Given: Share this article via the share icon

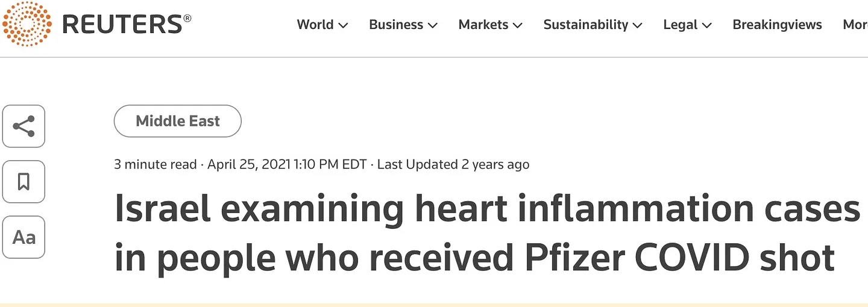Looking at the screenshot, I should click(24, 126).
